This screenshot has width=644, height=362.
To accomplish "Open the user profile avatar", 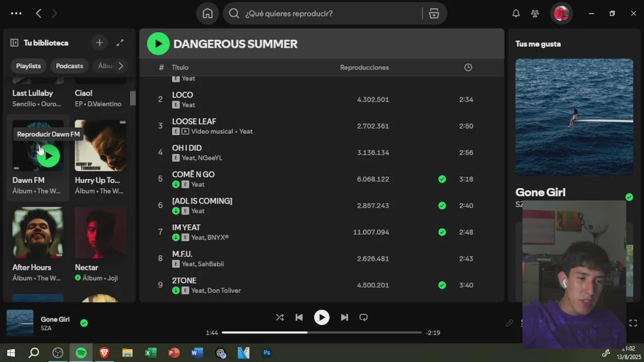I will [x=561, y=14].
